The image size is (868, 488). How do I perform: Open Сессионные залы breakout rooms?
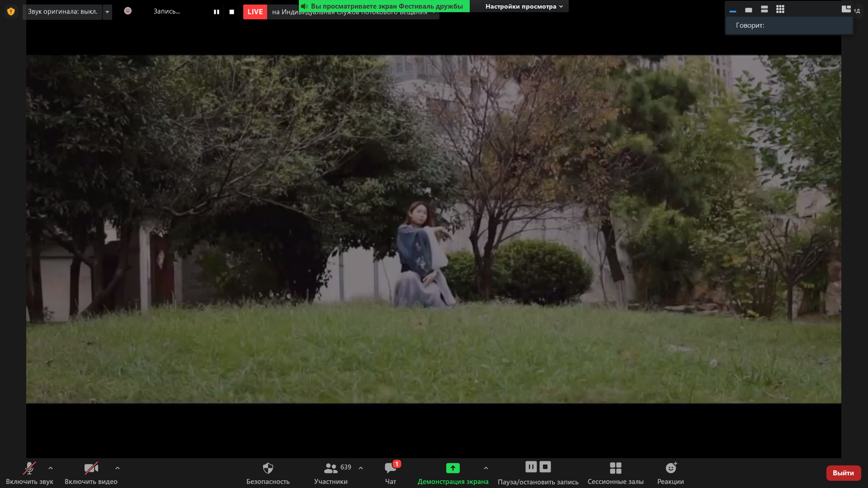click(615, 473)
